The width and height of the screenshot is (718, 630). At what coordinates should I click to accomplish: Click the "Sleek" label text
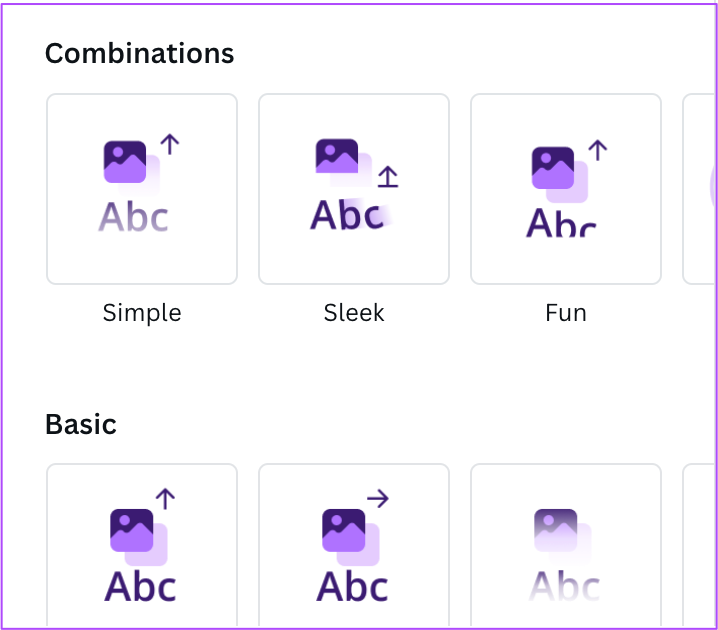[x=354, y=313]
